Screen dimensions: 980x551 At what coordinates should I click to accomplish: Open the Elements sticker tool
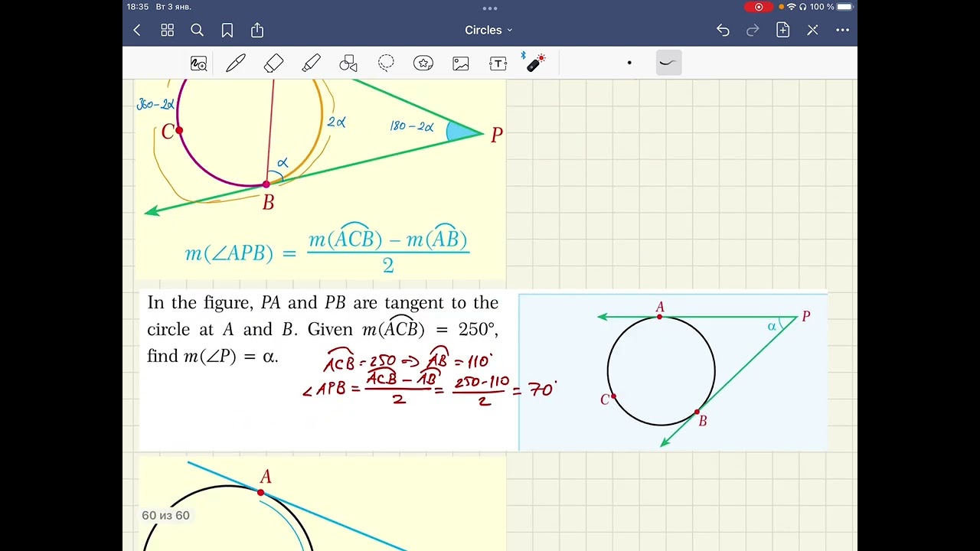click(x=423, y=64)
